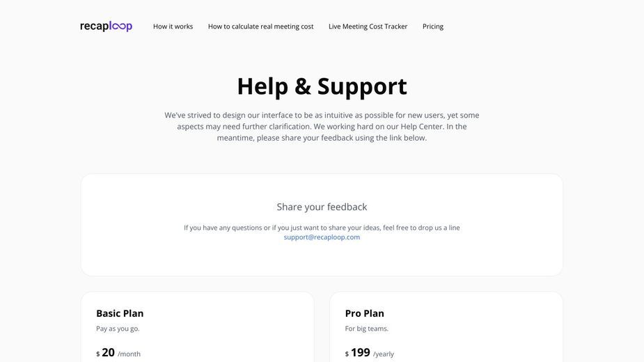Viewport: 644px width, 362px height.
Task: Click the Pay as you go subtitle
Action: (118, 329)
